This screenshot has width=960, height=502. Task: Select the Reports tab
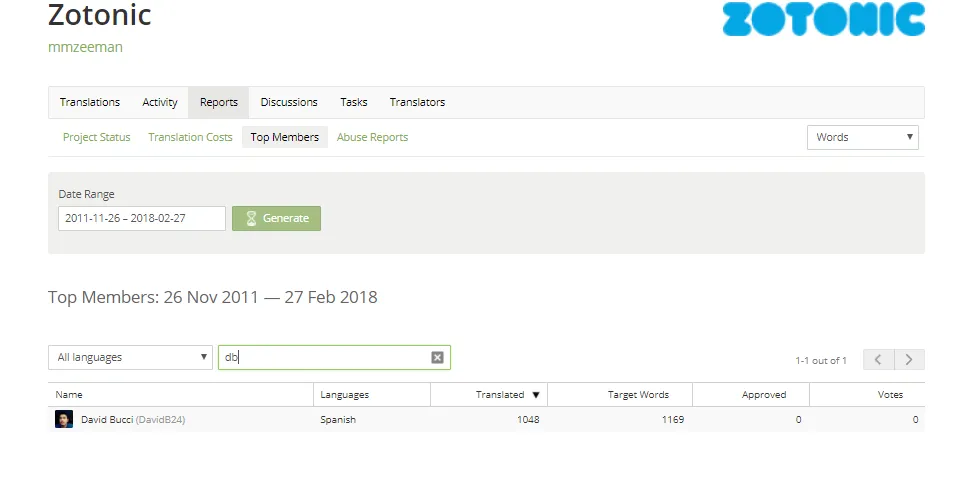(x=219, y=102)
